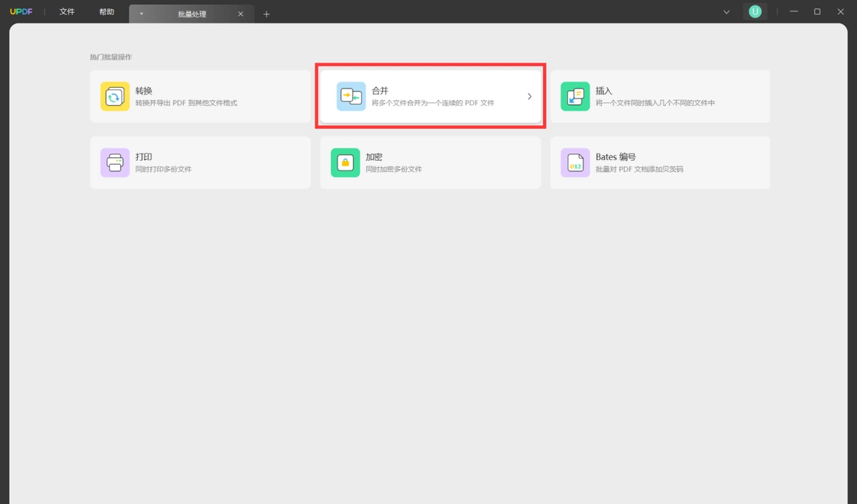Close the 批量处理 tab
The height and width of the screenshot is (504, 857).
(x=241, y=14)
